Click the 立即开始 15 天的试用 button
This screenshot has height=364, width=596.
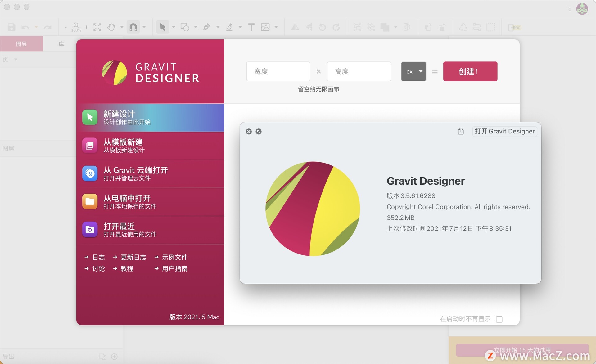click(x=522, y=350)
